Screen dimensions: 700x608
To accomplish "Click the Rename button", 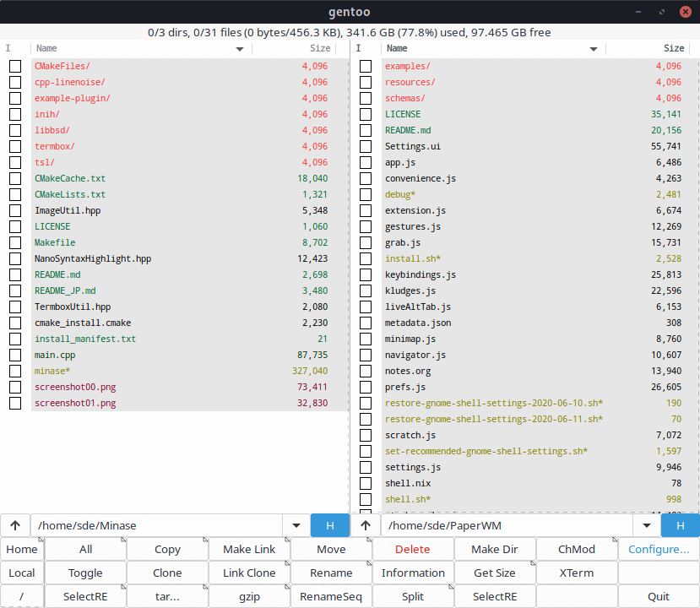I will point(331,573).
